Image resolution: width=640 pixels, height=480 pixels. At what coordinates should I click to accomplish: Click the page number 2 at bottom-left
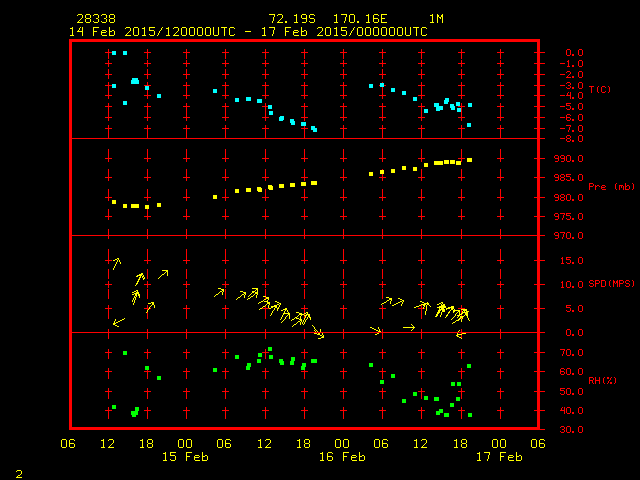(x=18, y=471)
